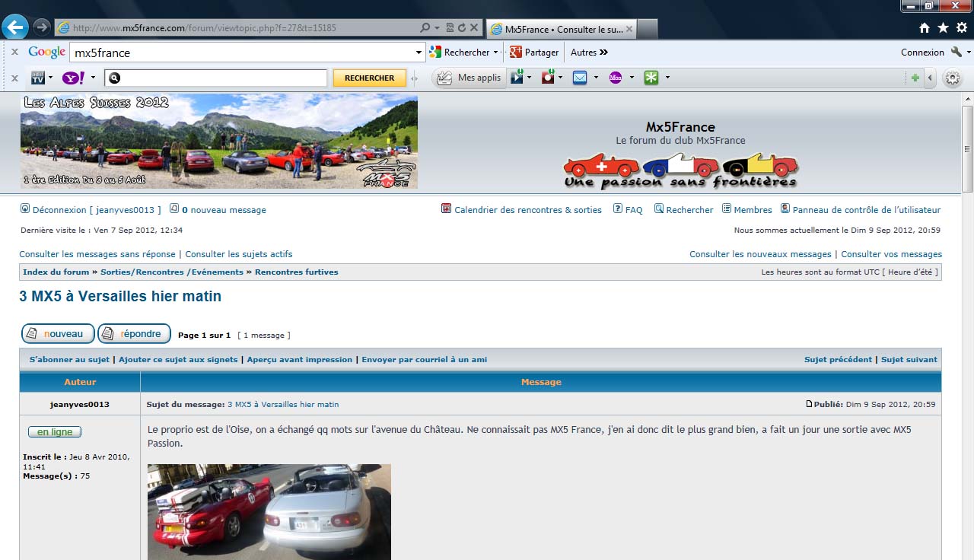Viewport: 974px width, 560px height.
Task: Click 'Consulter les sujets actifs'
Action: click(239, 254)
